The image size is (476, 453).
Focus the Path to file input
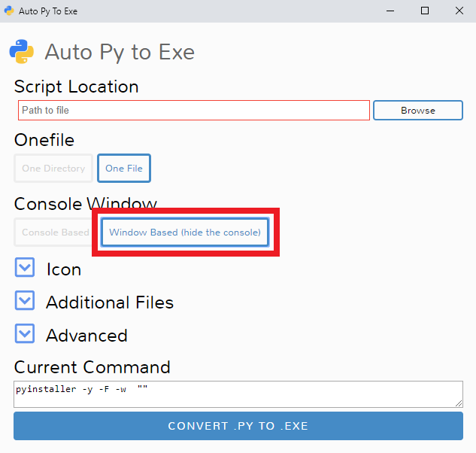click(194, 111)
